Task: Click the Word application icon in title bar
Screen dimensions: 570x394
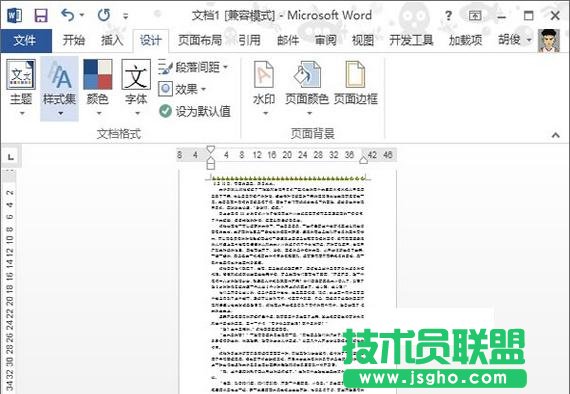Action: click(14, 16)
